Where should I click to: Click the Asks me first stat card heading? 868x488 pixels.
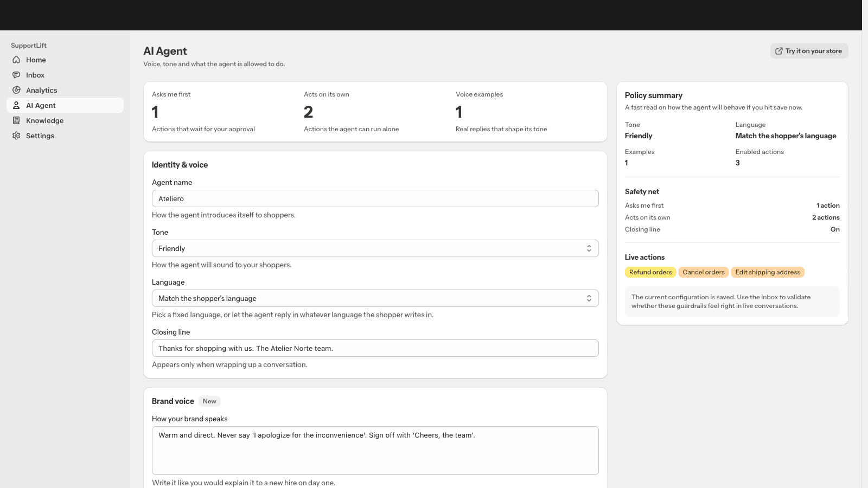point(171,94)
